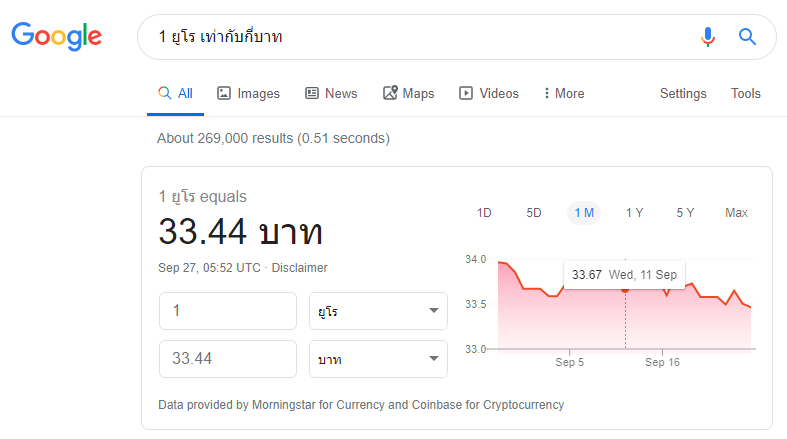
Task: Show the 1 Y chart range
Action: pyautogui.click(x=634, y=212)
